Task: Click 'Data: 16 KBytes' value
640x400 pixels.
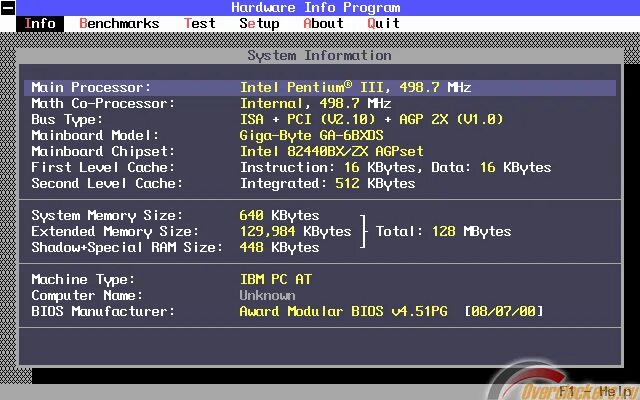Action: 491,167
